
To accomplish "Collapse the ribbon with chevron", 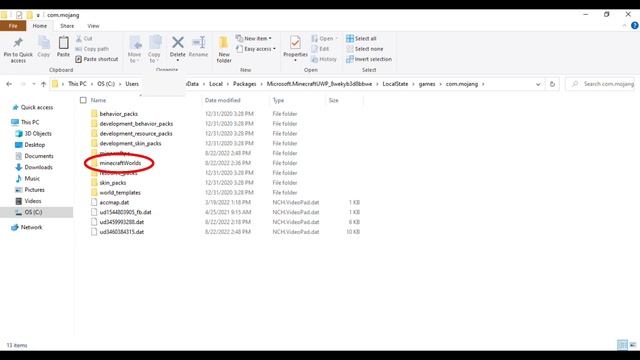I will [x=624, y=26].
